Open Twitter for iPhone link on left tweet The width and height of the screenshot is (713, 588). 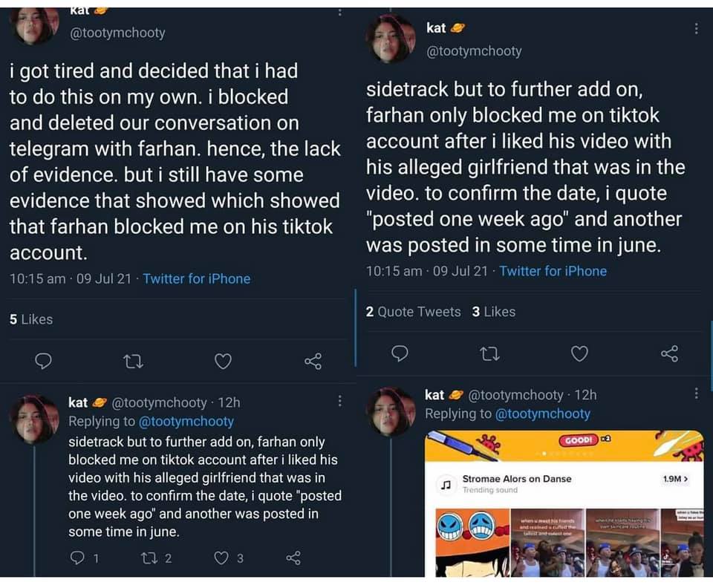pyautogui.click(x=196, y=278)
